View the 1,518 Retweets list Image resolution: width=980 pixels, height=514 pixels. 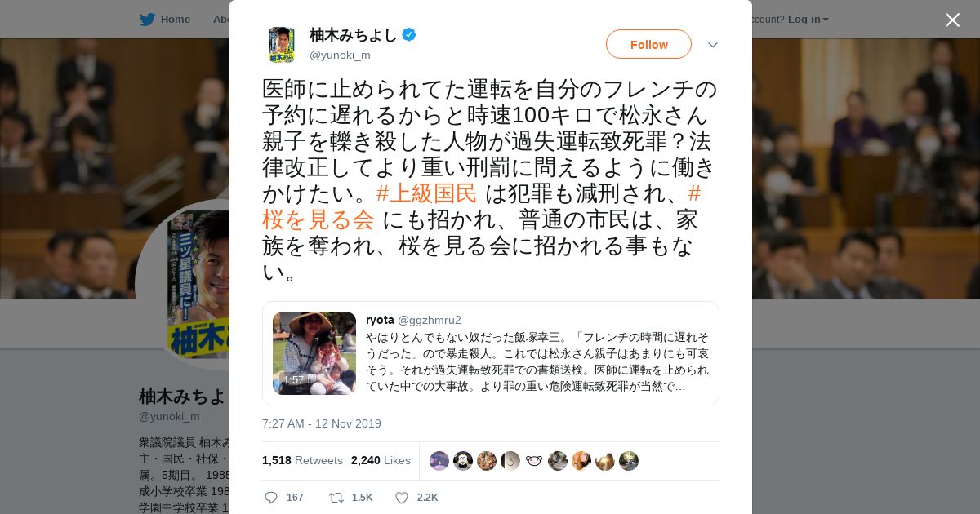pos(302,460)
